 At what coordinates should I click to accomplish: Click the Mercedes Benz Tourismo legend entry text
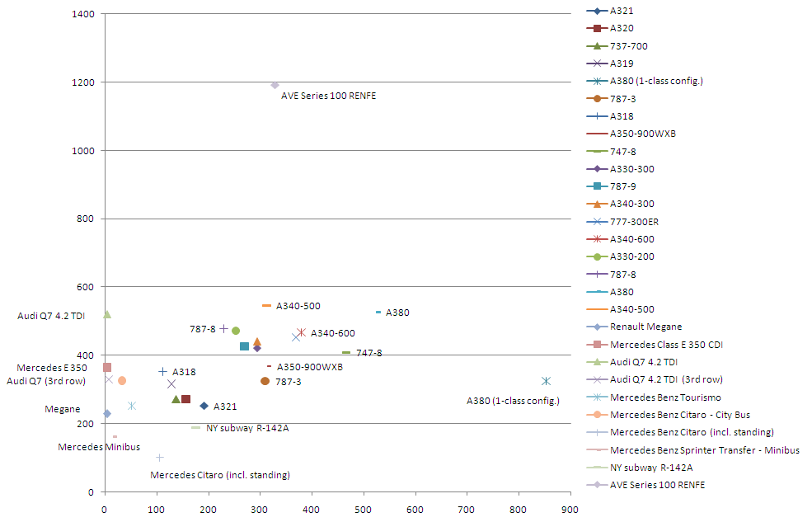[x=664, y=397]
